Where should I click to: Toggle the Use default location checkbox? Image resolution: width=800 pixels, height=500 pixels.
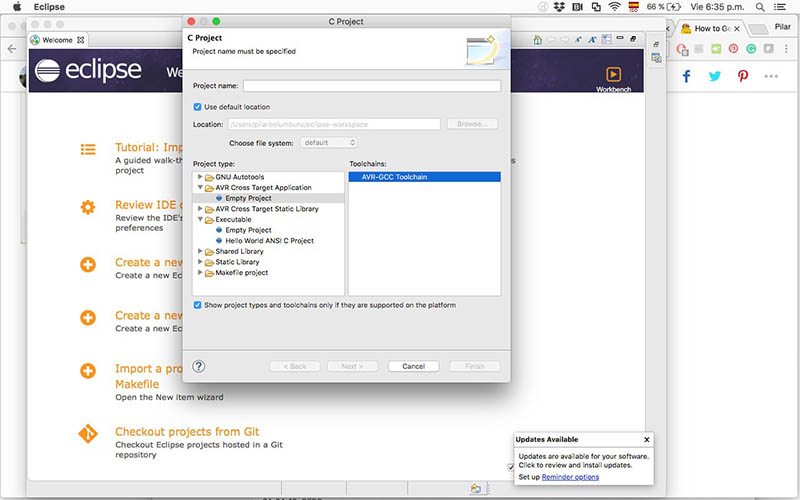pyautogui.click(x=197, y=107)
